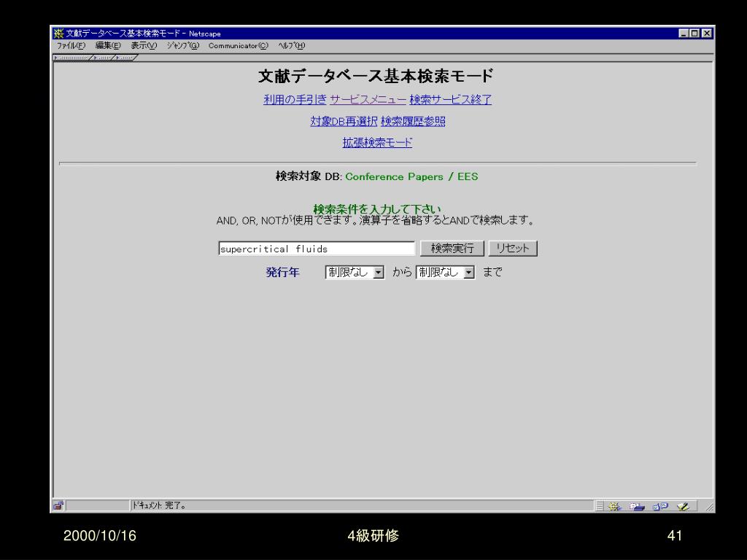Follow the 対象DB再選択 link
This screenshot has height=560, width=747.
click(344, 122)
